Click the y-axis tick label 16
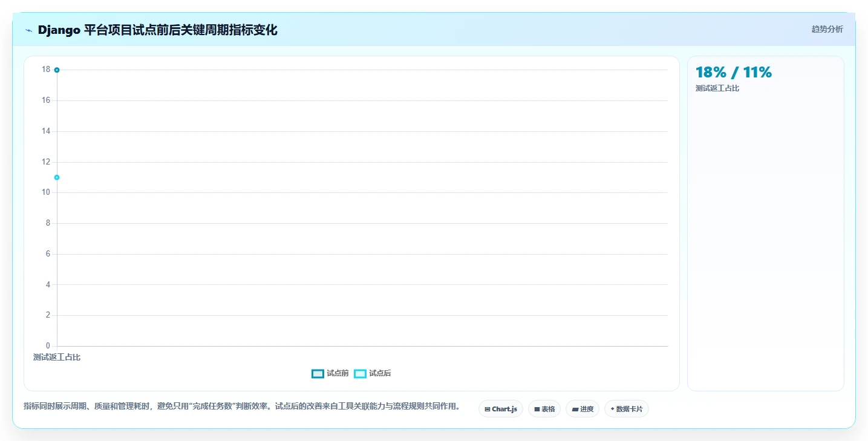The height and width of the screenshot is (441, 868). [x=46, y=100]
